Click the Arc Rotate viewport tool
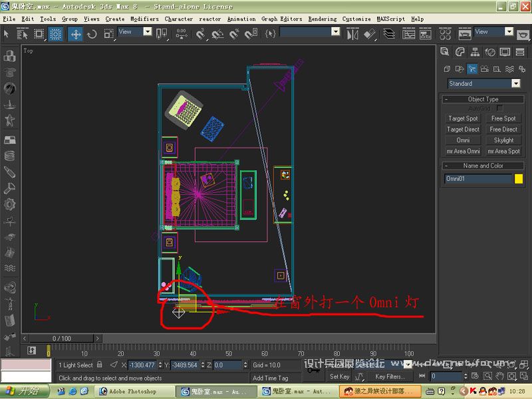Image resolution: width=532 pixels, height=399 pixels. [512, 376]
